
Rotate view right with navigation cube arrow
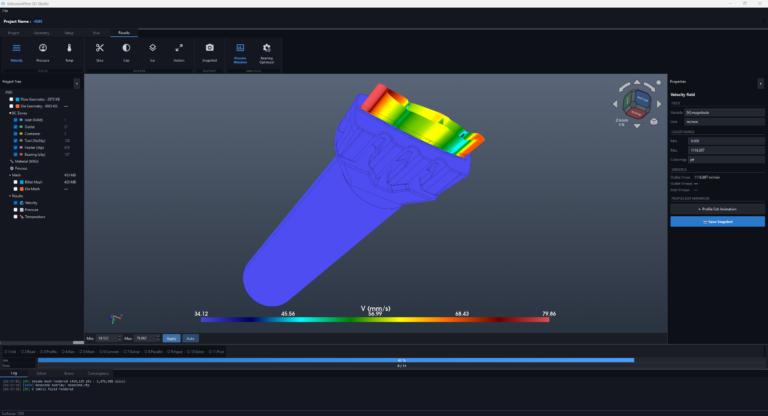(x=659, y=104)
